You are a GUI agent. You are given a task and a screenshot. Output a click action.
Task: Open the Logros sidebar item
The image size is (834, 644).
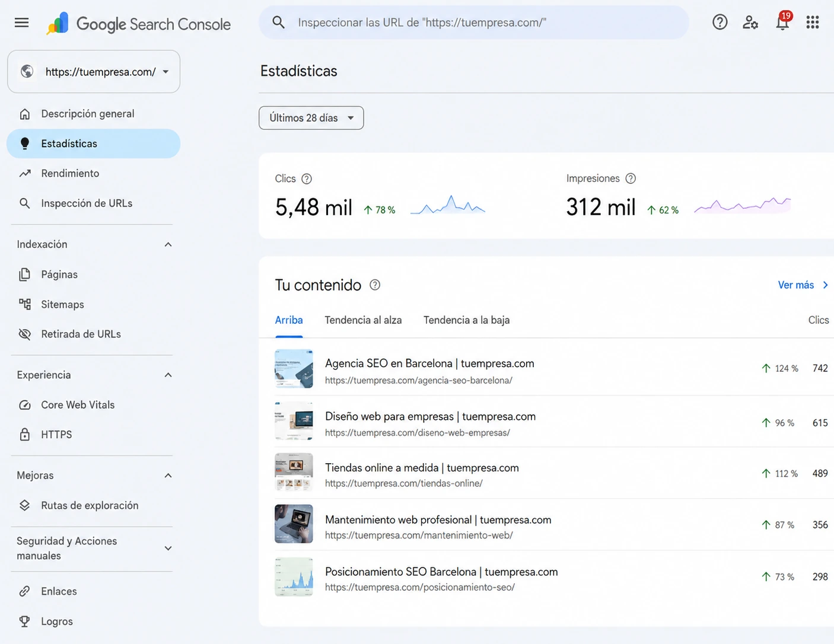click(x=93, y=621)
